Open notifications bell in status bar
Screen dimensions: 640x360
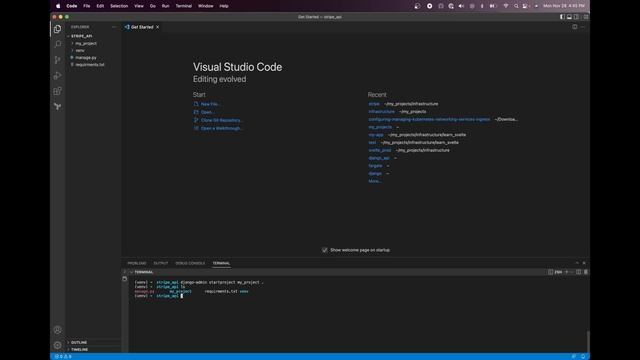(x=583, y=357)
